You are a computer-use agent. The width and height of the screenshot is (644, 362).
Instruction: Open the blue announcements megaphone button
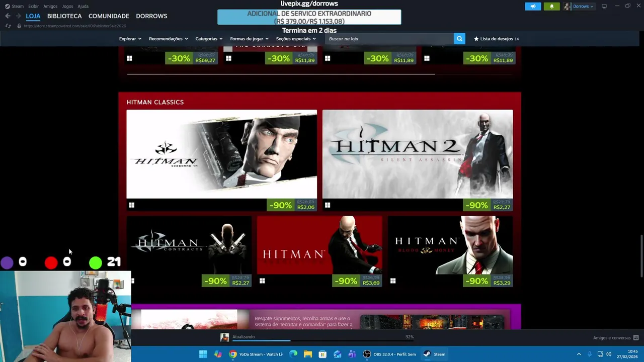point(533,7)
